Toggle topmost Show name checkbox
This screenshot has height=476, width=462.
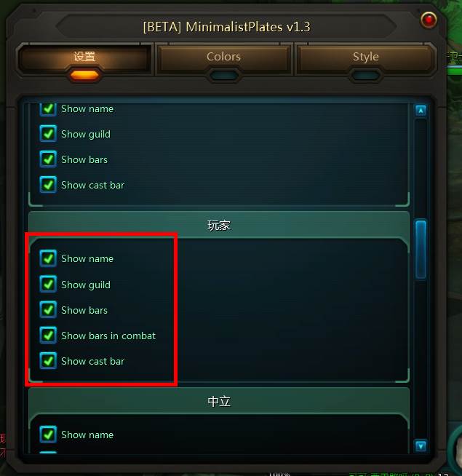coord(48,109)
